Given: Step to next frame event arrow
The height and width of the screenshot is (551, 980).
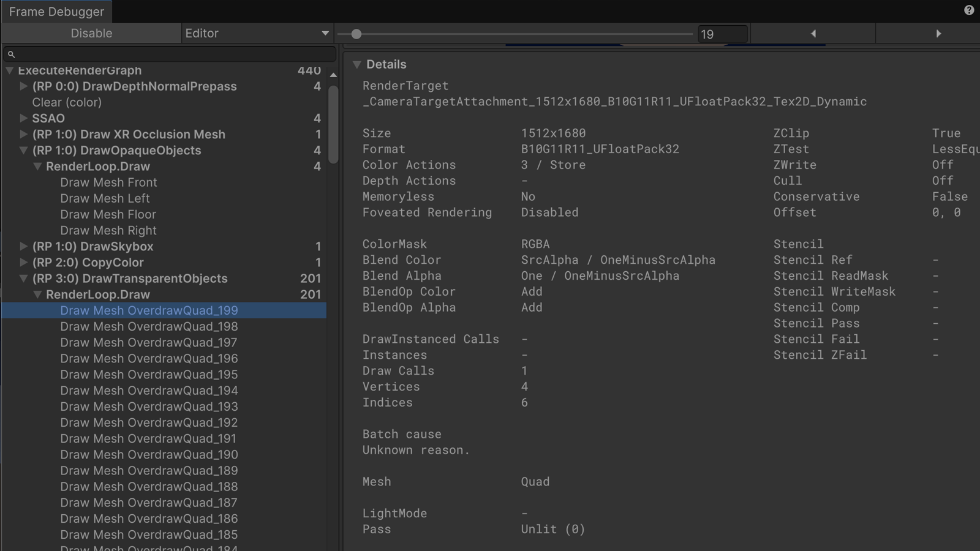Looking at the screenshot, I should [938, 34].
